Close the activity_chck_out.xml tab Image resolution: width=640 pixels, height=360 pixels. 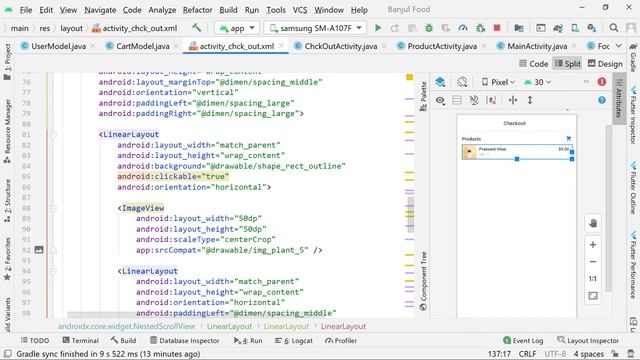(281, 46)
